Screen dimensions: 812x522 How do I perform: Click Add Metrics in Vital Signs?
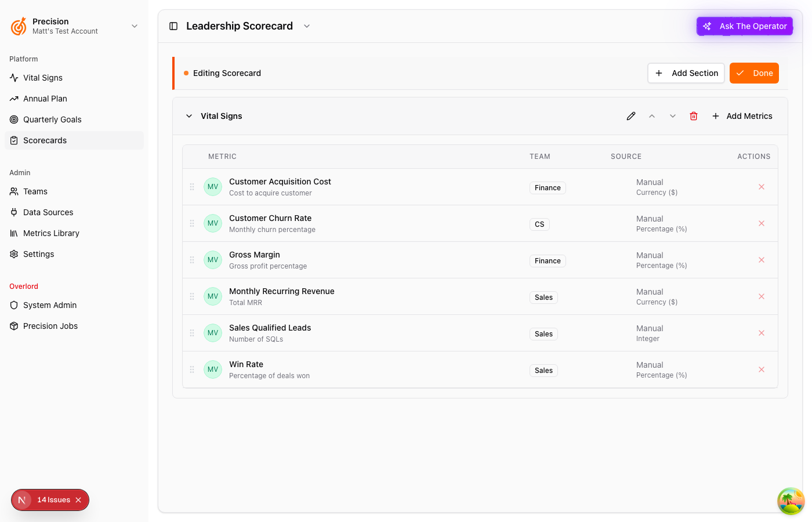(x=742, y=116)
